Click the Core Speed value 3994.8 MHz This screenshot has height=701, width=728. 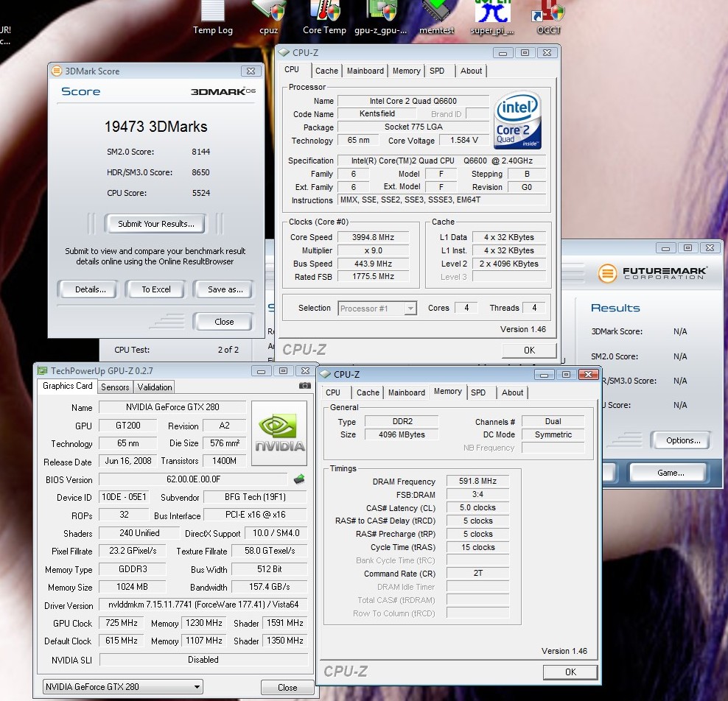pyautogui.click(x=374, y=237)
